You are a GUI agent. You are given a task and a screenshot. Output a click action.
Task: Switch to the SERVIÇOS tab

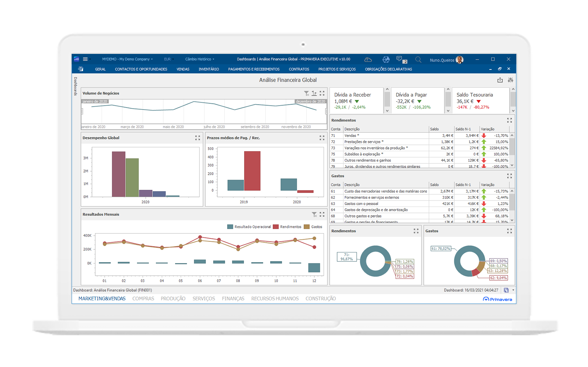[204, 299]
